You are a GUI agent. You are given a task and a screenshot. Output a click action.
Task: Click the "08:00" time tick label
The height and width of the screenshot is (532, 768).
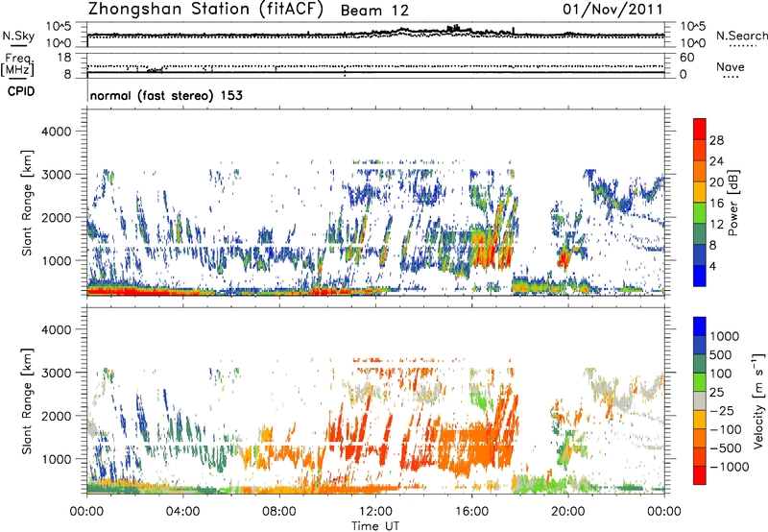coord(279,512)
